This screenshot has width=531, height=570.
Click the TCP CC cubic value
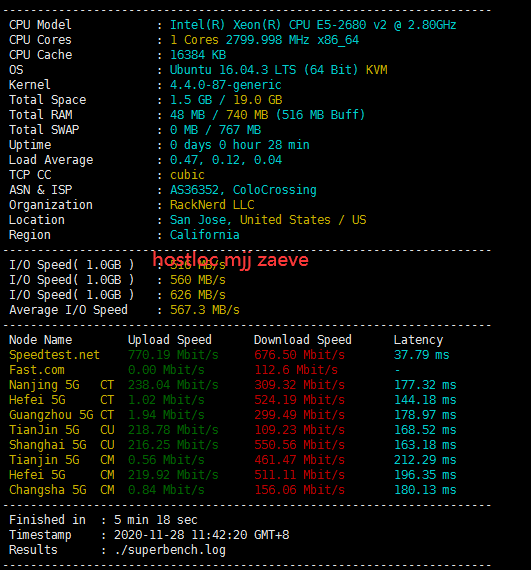pyautogui.click(x=187, y=175)
